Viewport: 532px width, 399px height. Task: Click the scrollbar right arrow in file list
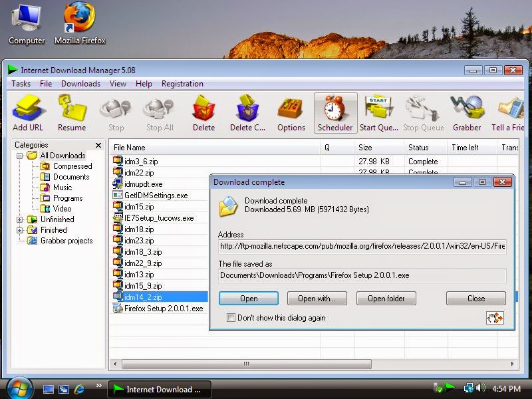point(512,364)
